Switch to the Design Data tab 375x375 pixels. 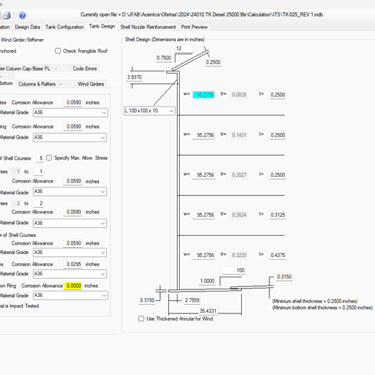pyautogui.click(x=27, y=27)
